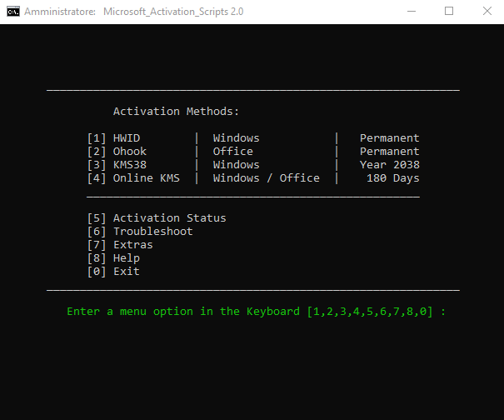This screenshot has height=420, width=504.
Task: Click the window title 'Amministratore: Microsoft_Activation_Scripts 2.0'
Action: 134,12
